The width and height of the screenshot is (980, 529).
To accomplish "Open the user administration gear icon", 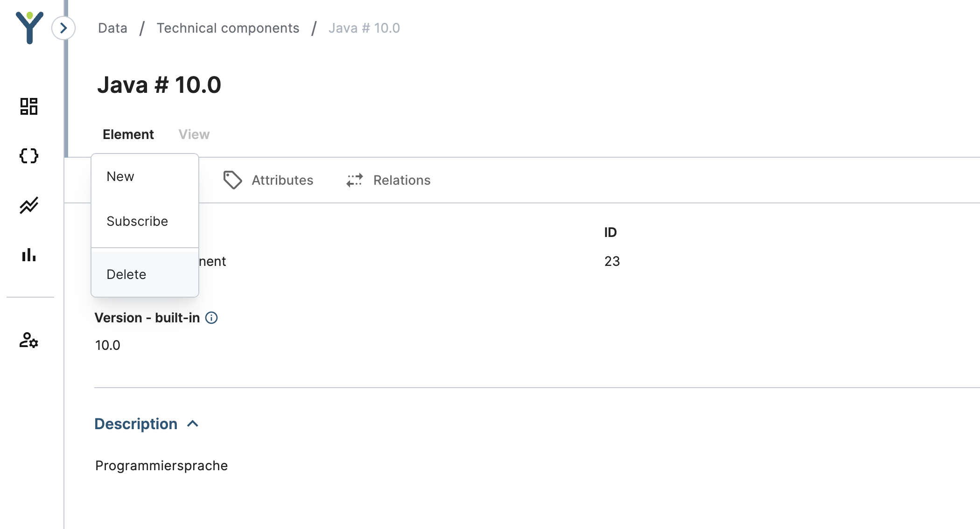I will (29, 340).
